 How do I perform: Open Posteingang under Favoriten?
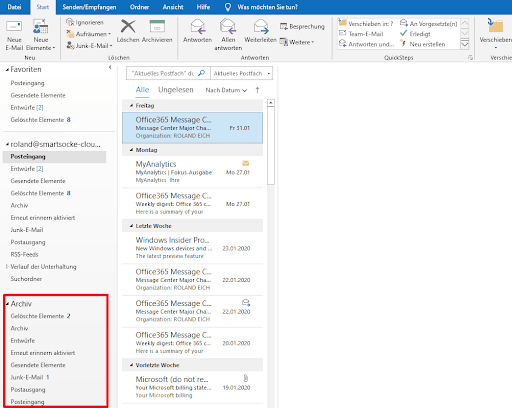coord(27,83)
